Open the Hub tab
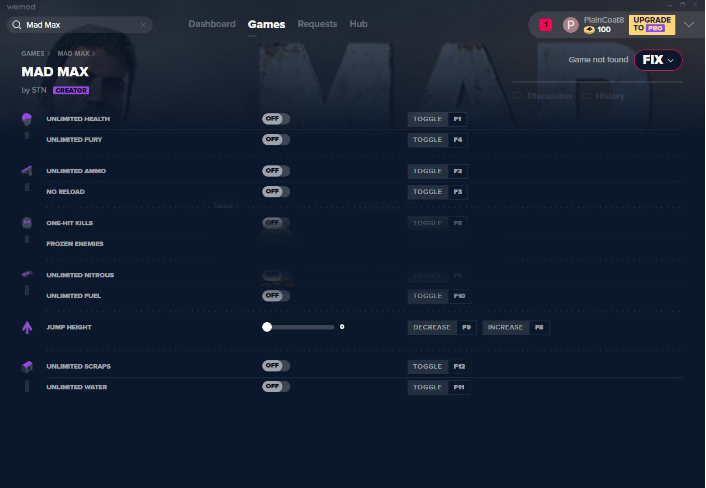Screen dimensions: 706x488 point(358,24)
